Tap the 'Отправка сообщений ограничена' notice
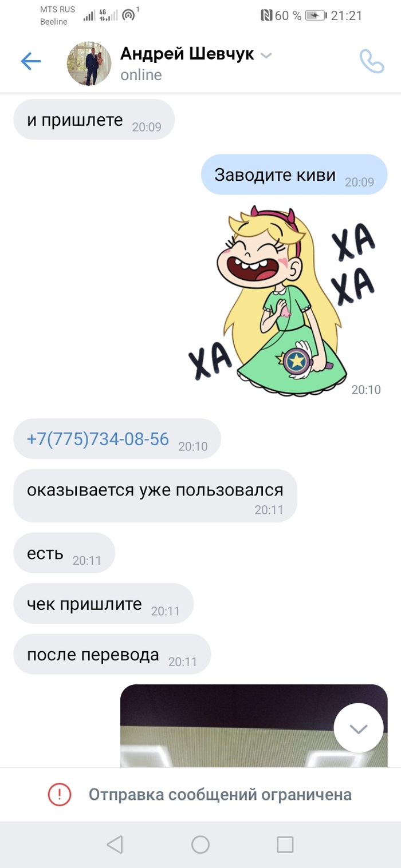 point(220,794)
